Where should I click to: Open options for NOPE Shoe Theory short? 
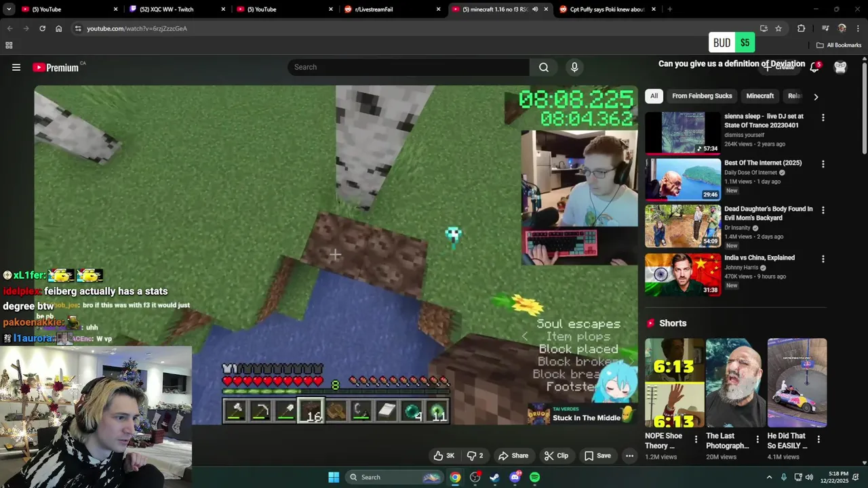point(696,439)
